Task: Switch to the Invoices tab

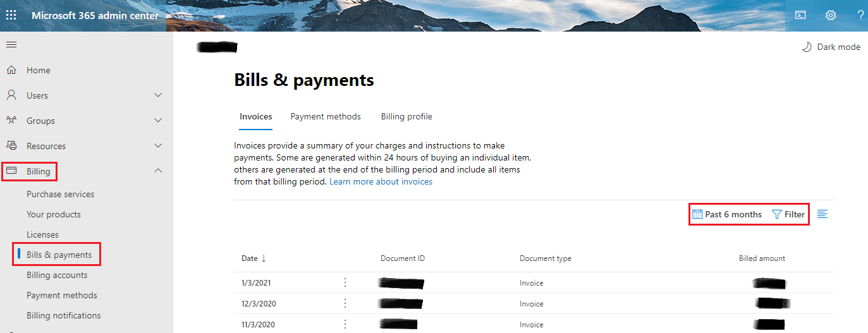Action: (256, 116)
